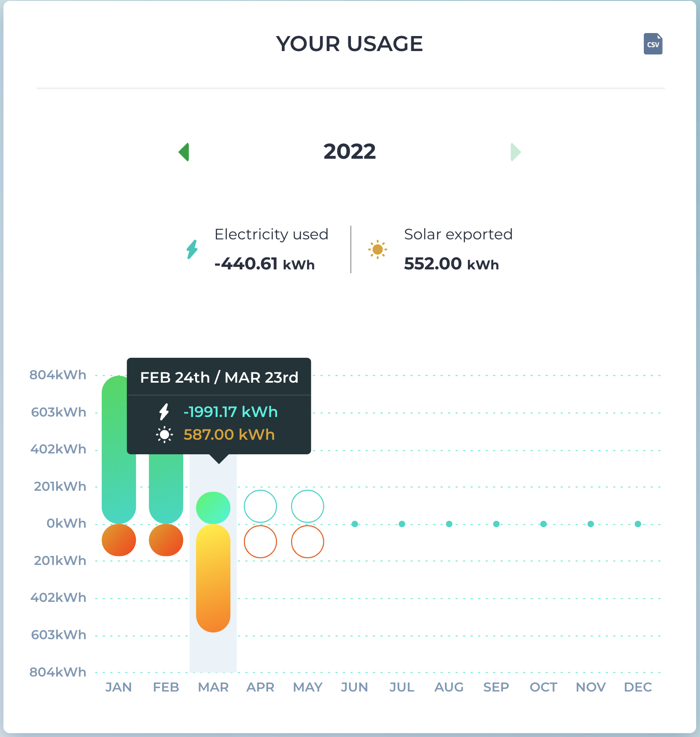Select February orange solar export bar
Viewport: 700px width, 737px height.
166,540
